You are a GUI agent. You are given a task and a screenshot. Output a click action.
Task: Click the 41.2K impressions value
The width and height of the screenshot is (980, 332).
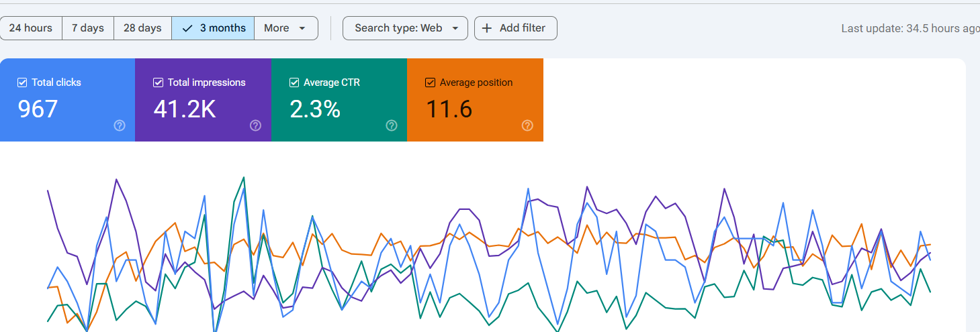point(185,109)
